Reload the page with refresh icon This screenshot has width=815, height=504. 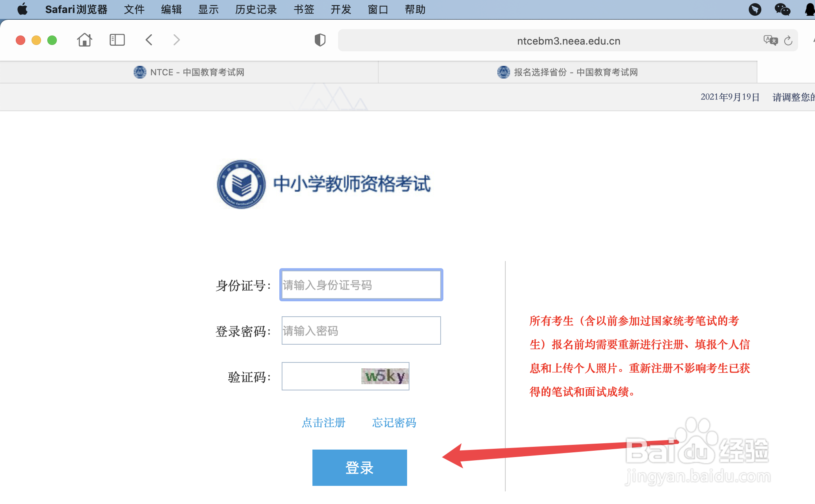[788, 41]
